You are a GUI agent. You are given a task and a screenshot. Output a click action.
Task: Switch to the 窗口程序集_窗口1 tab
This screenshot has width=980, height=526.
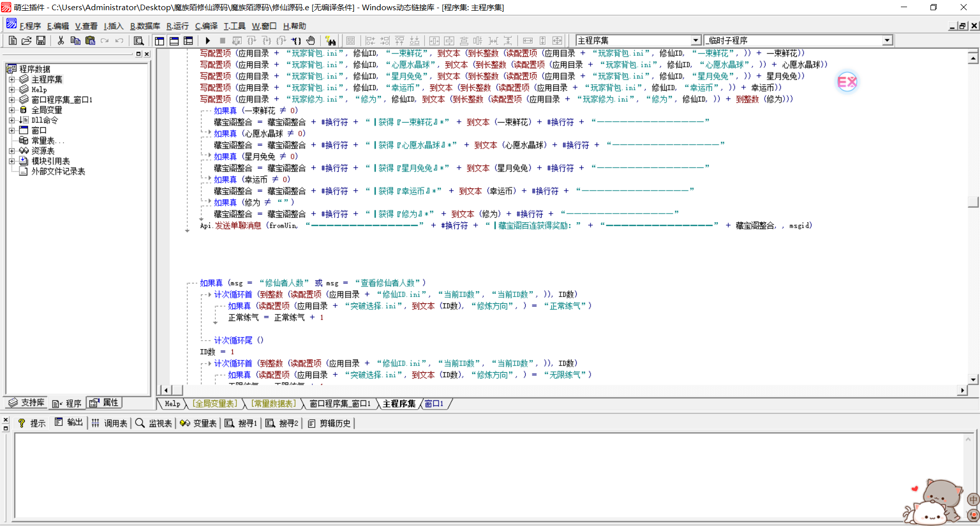click(x=340, y=403)
